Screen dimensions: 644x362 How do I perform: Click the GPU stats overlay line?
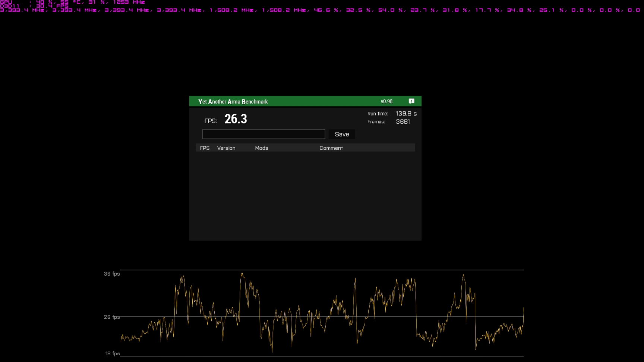pyautogui.click(x=72, y=2)
